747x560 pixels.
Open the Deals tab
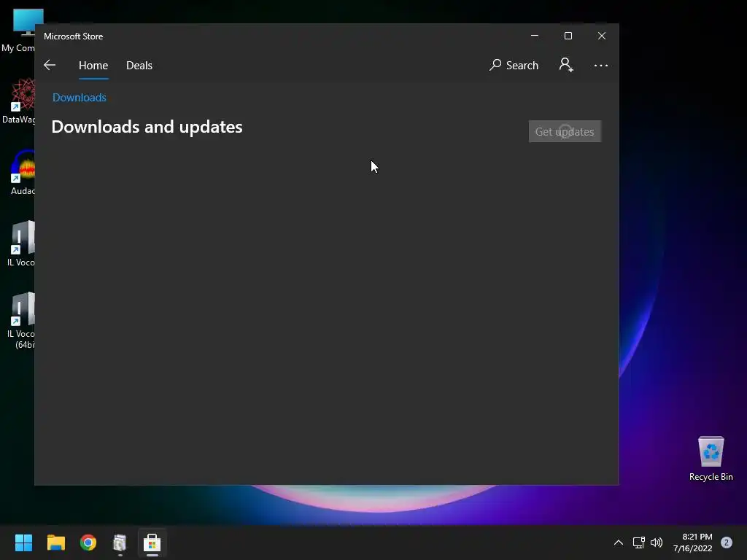139,65
